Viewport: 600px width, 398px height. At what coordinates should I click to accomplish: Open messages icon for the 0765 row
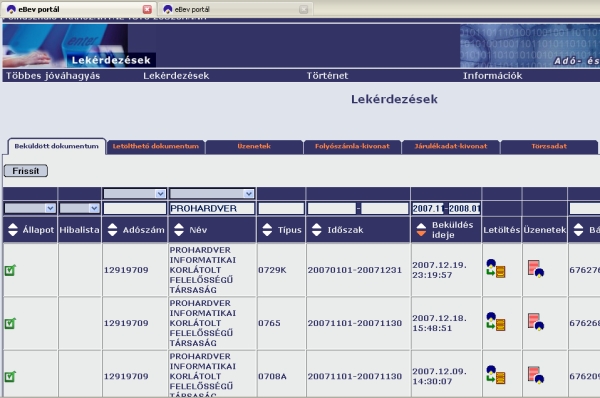(x=536, y=321)
